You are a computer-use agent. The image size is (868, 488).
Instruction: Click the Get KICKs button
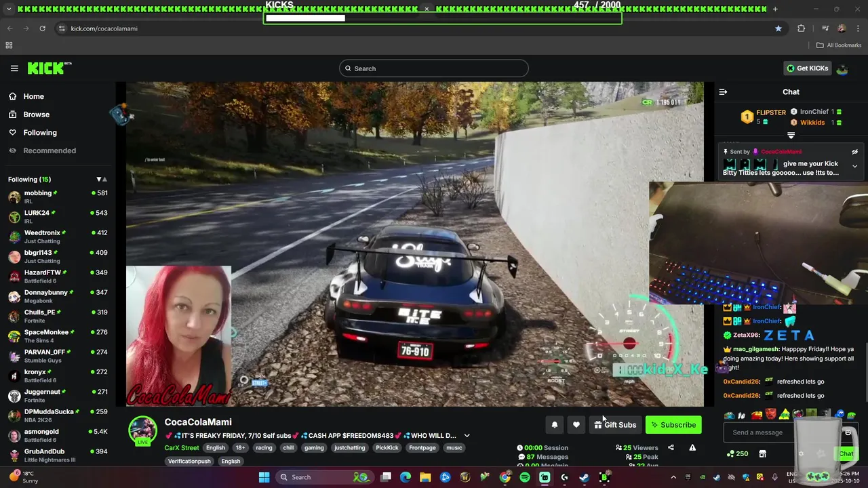click(807, 68)
